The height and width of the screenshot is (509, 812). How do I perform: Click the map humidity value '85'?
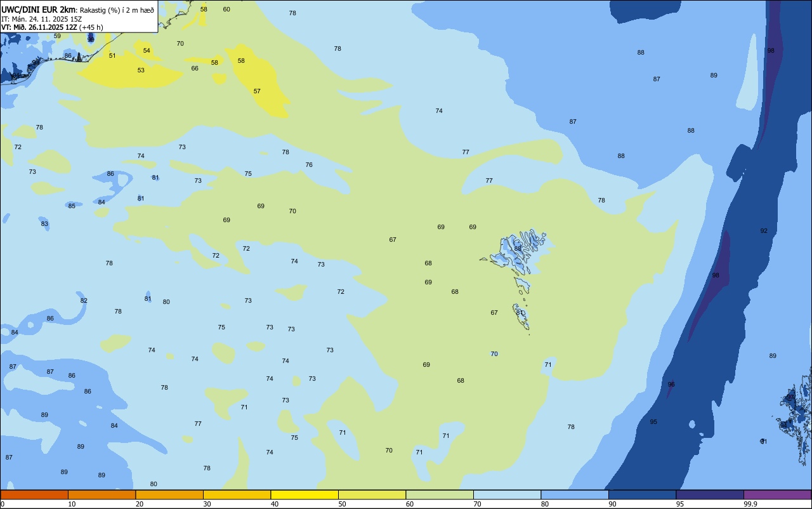pos(72,206)
